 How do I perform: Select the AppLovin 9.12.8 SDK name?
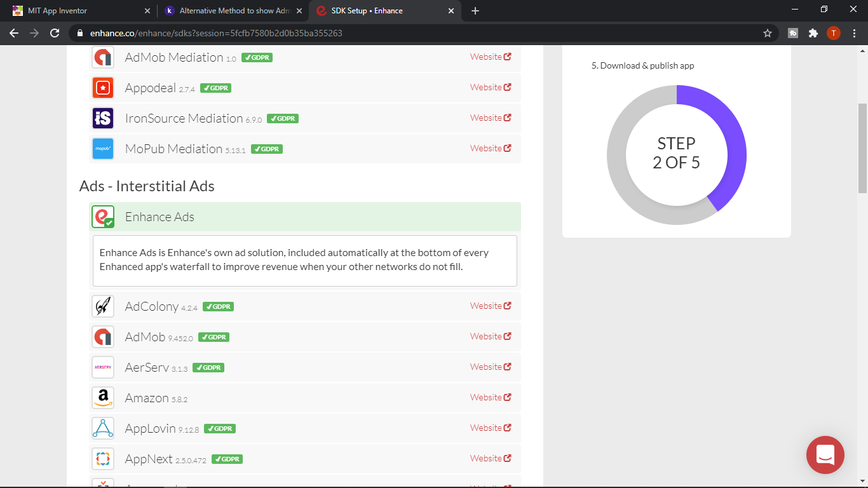pos(162,429)
